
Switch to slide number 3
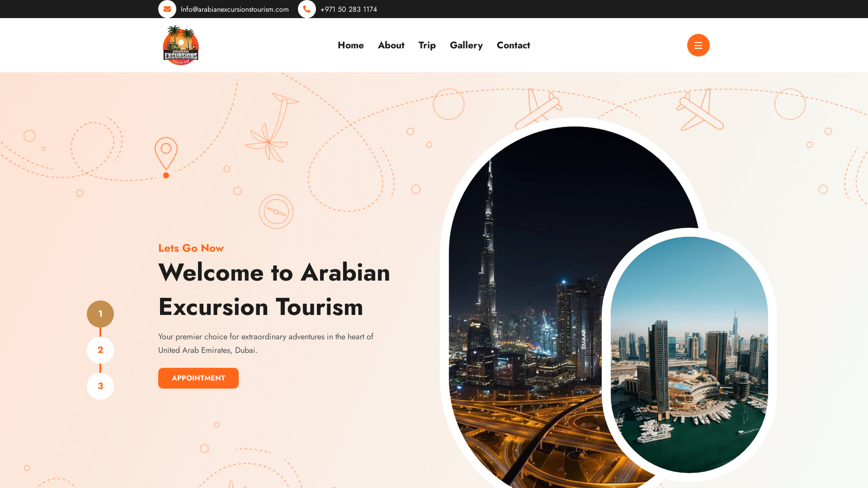point(100,386)
